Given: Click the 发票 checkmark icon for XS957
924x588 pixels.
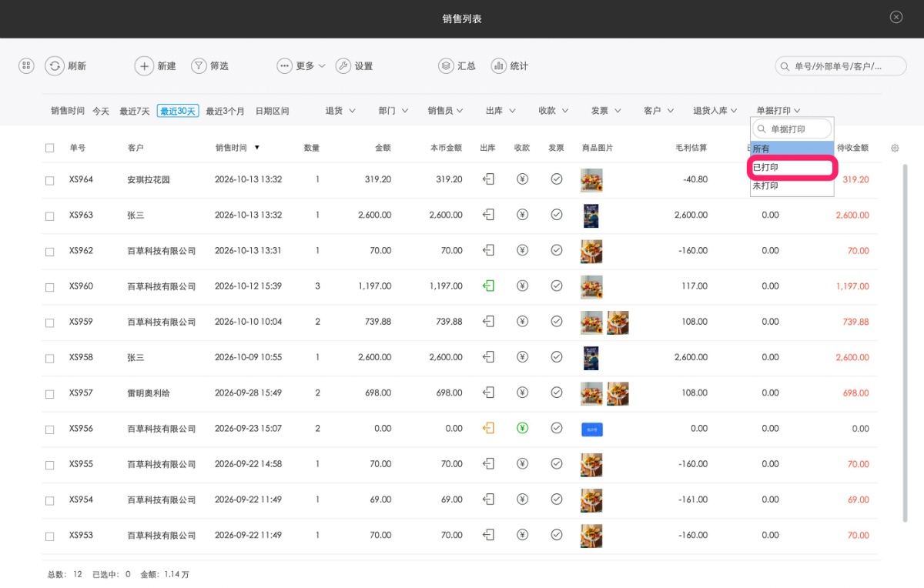Looking at the screenshot, I should point(557,393).
